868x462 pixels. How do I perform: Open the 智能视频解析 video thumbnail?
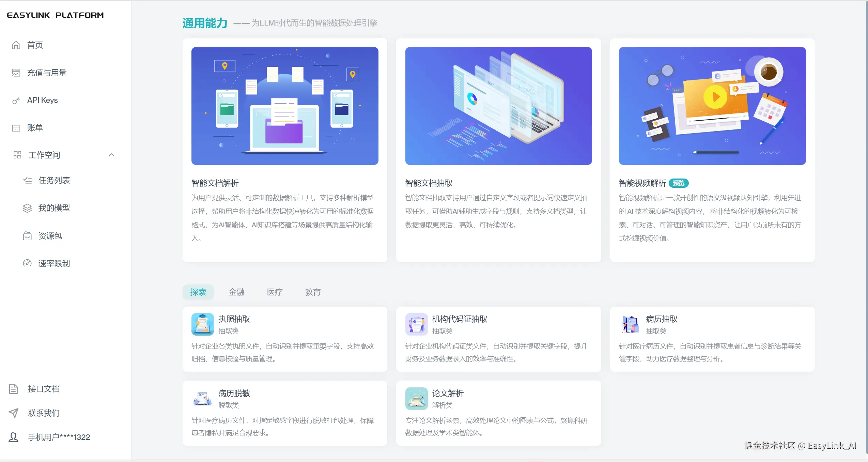click(712, 106)
